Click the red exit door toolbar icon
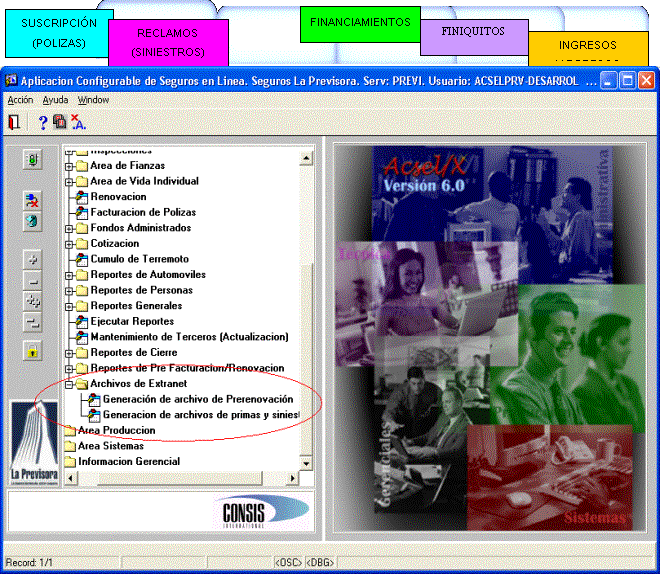 click(x=14, y=122)
